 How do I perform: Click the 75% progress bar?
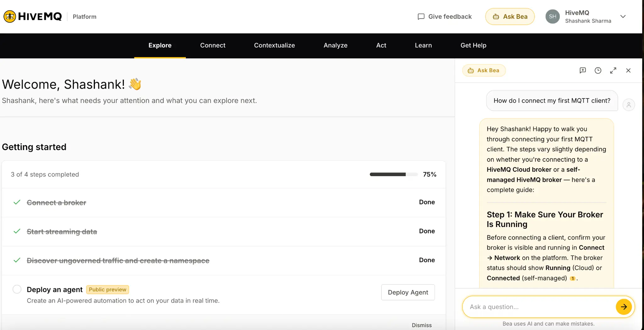coord(394,174)
